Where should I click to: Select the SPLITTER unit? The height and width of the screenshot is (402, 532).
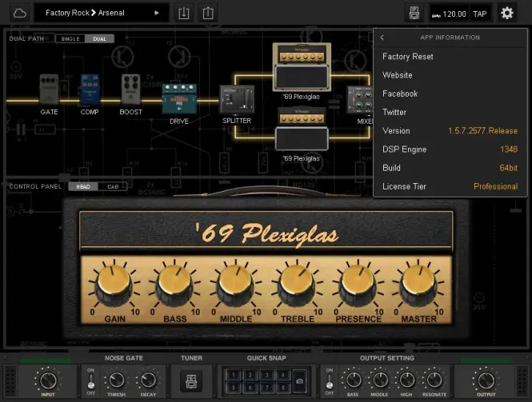(x=237, y=99)
